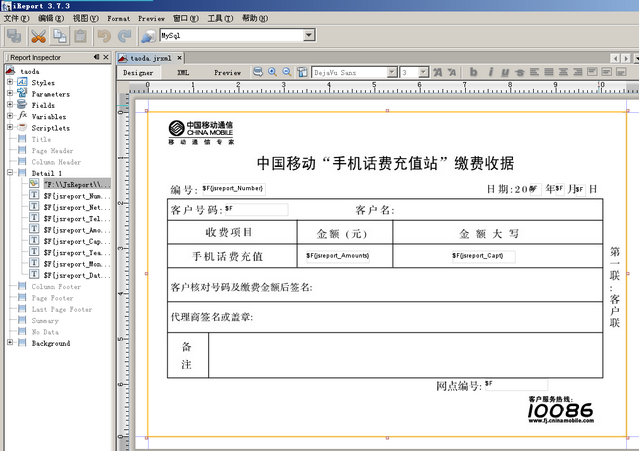Screen dimensions: 639x451
Task: Click the datasource connection icon beside MySql
Action: [148, 36]
